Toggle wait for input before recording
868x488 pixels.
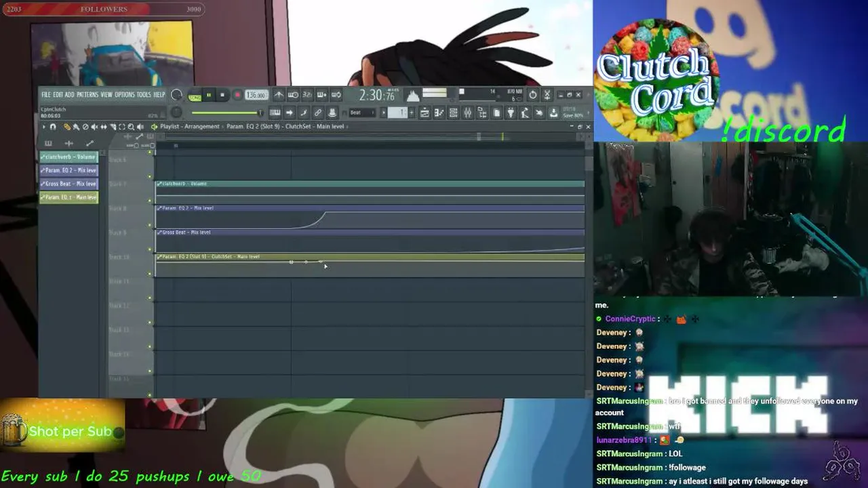click(x=292, y=95)
